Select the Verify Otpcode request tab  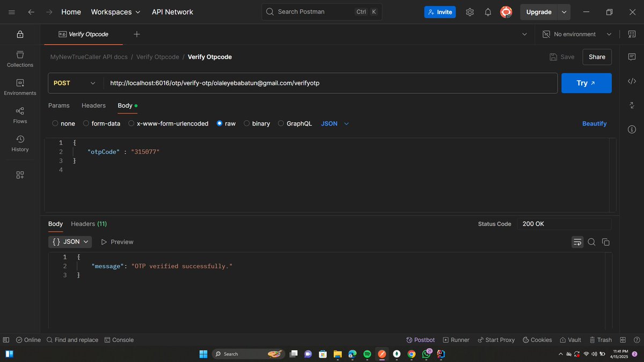83,34
